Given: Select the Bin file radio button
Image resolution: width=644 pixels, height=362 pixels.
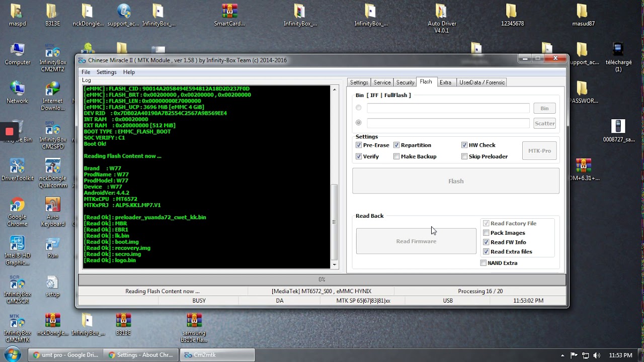Looking at the screenshot, I should click(359, 108).
